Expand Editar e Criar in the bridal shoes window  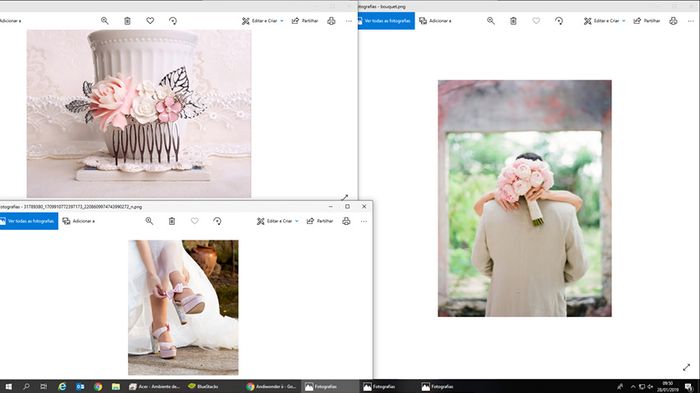coord(278,221)
